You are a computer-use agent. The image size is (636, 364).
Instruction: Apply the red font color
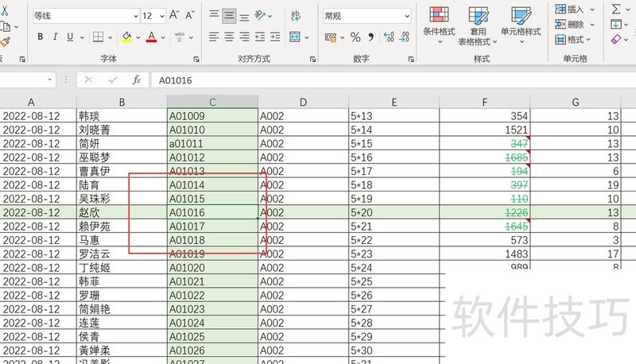151,37
